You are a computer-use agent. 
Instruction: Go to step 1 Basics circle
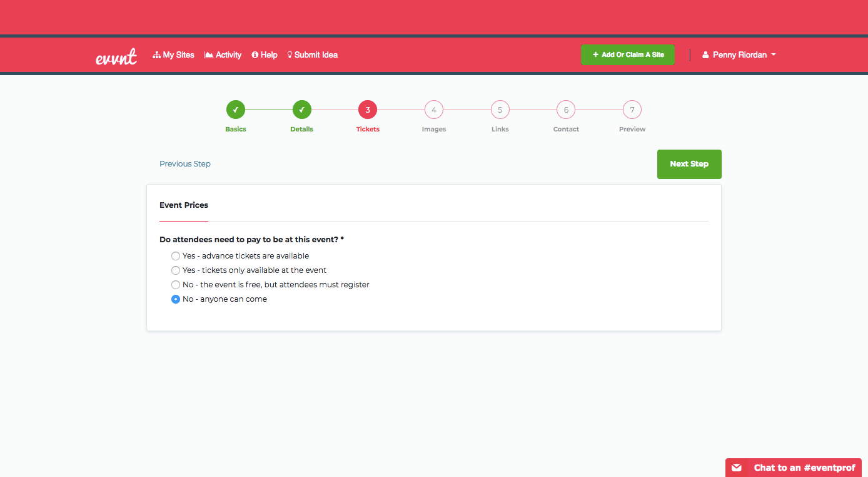click(x=236, y=110)
